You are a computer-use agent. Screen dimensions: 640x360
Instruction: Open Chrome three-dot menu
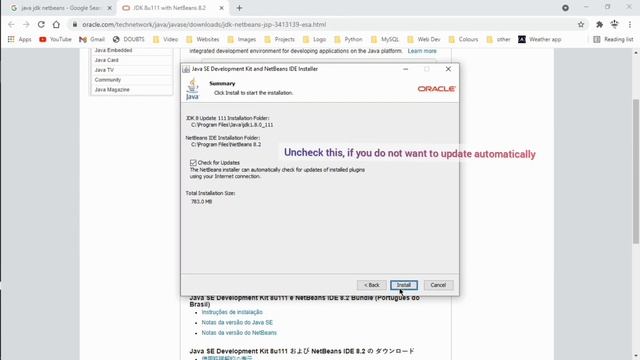tap(630, 24)
